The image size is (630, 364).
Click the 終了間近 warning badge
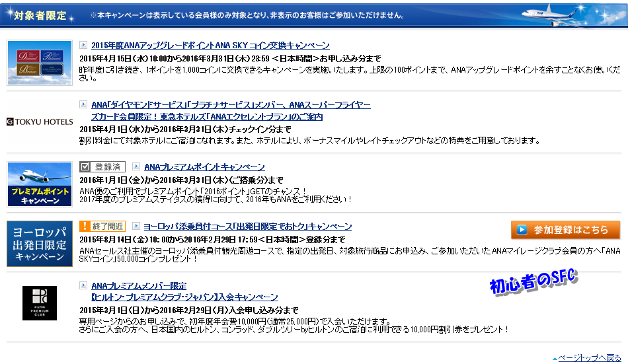click(x=102, y=226)
